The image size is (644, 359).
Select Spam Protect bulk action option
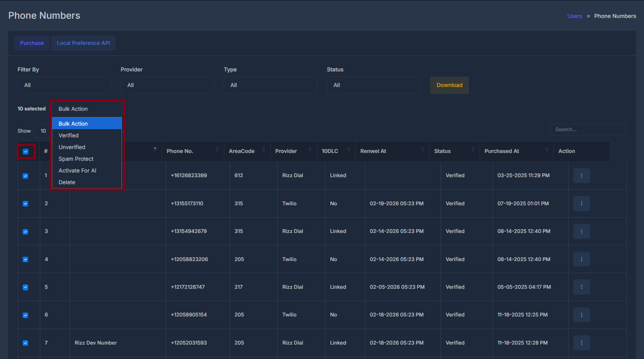click(x=76, y=159)
